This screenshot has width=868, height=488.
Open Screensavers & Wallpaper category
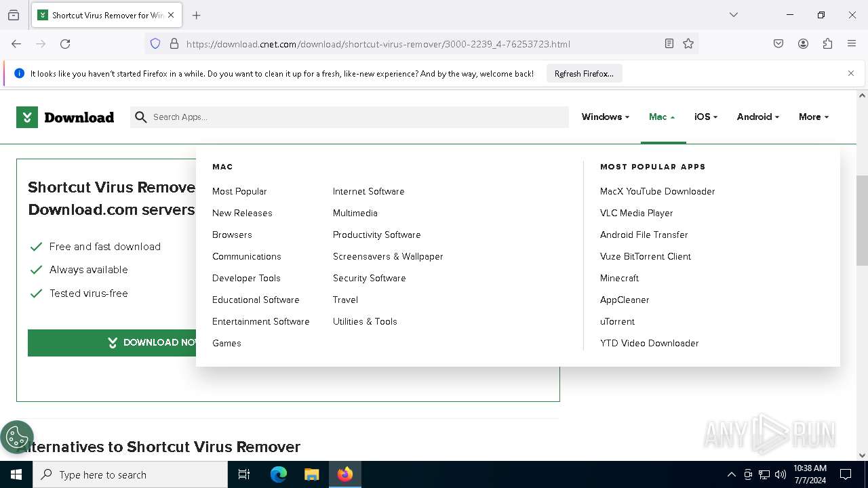point(388,256)
